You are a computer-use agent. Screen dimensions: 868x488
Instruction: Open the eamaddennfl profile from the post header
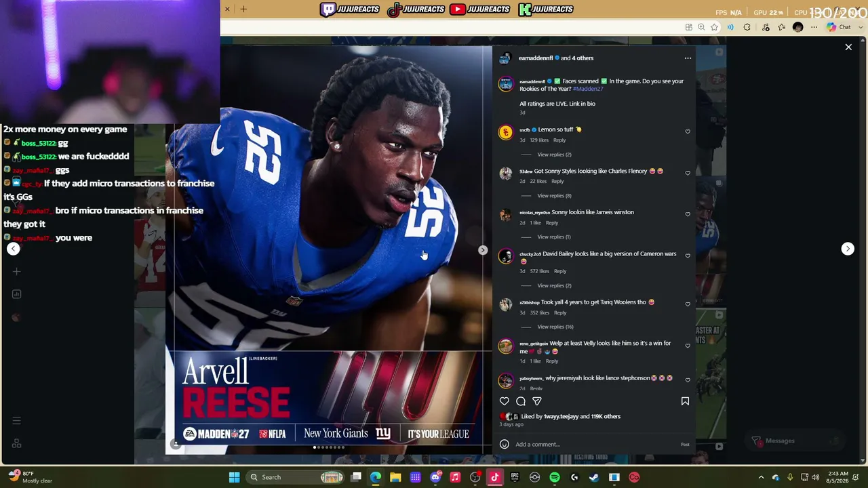pos(536,58)
